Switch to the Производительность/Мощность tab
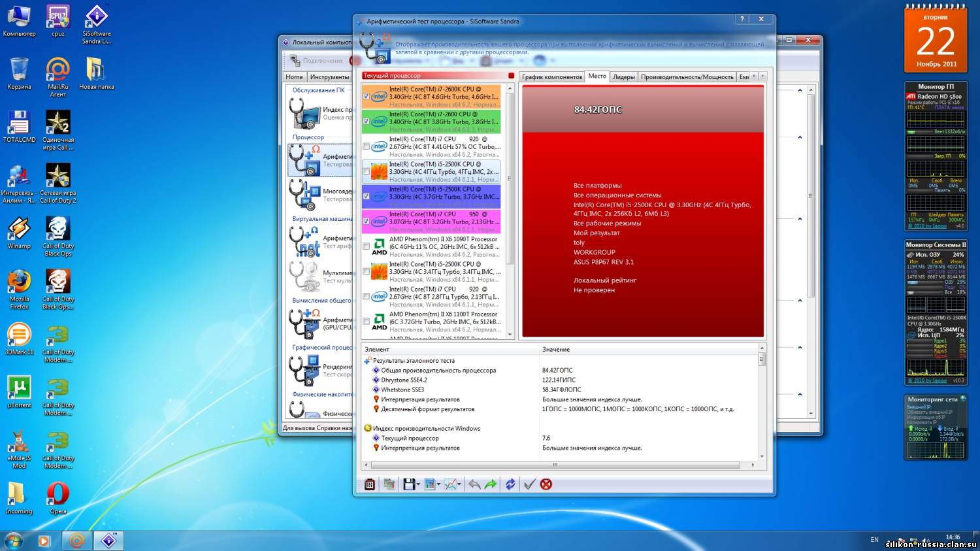Viewport: 980px width, 551px height. pos(687,77)
